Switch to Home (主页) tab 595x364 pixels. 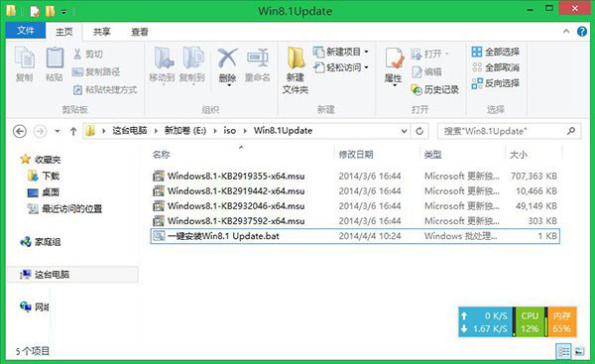[x=63, y=32]
